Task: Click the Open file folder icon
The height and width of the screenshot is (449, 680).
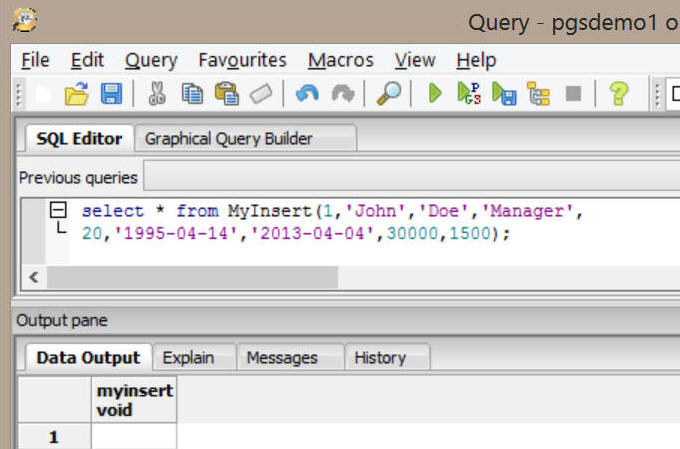Action: tap(77, 94)
